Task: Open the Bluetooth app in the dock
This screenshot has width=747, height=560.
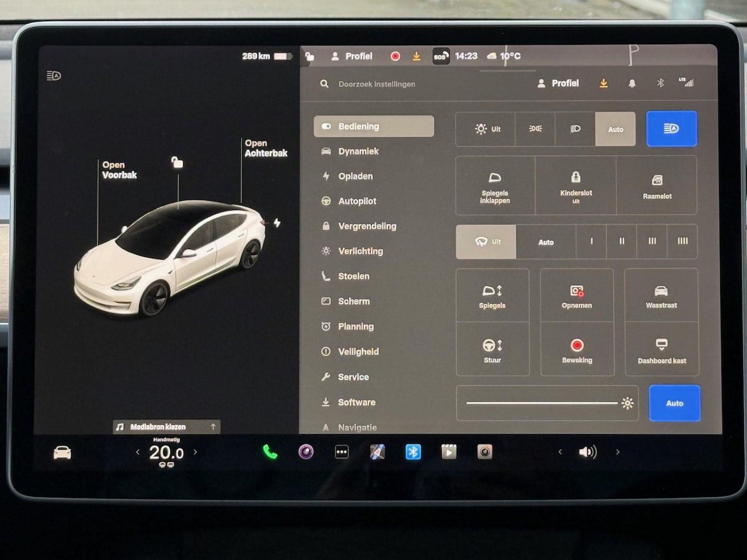Action: pos(413,452)
